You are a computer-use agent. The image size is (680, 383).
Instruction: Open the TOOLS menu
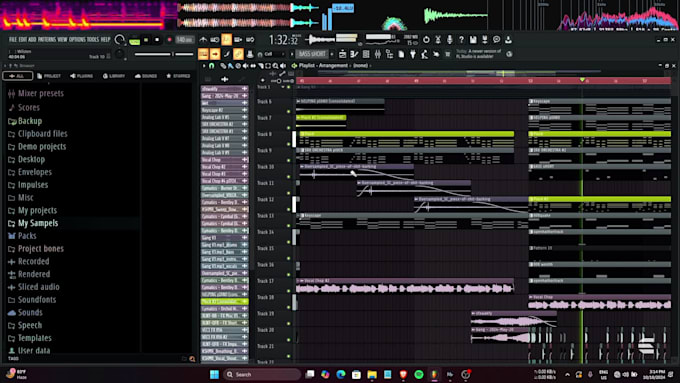click(93, 39)
